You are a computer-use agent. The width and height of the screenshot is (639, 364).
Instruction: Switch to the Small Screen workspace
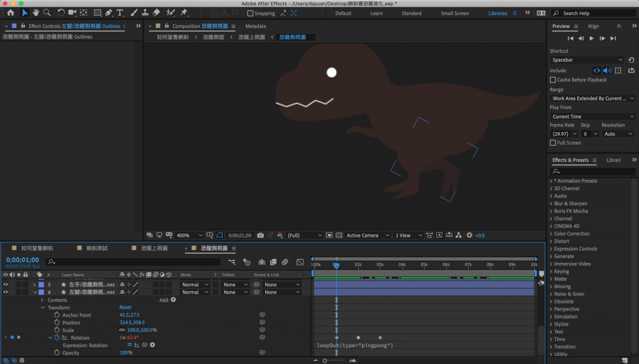tap(455, 13)
